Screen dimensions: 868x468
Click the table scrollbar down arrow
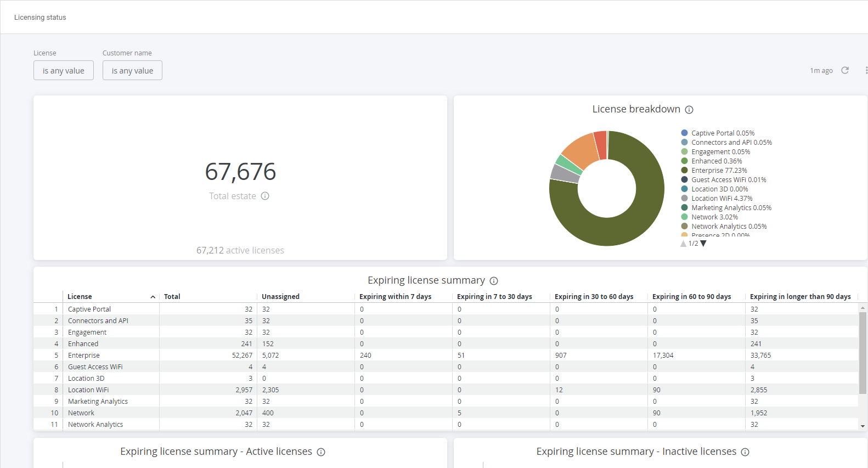(x=863, y=426)
